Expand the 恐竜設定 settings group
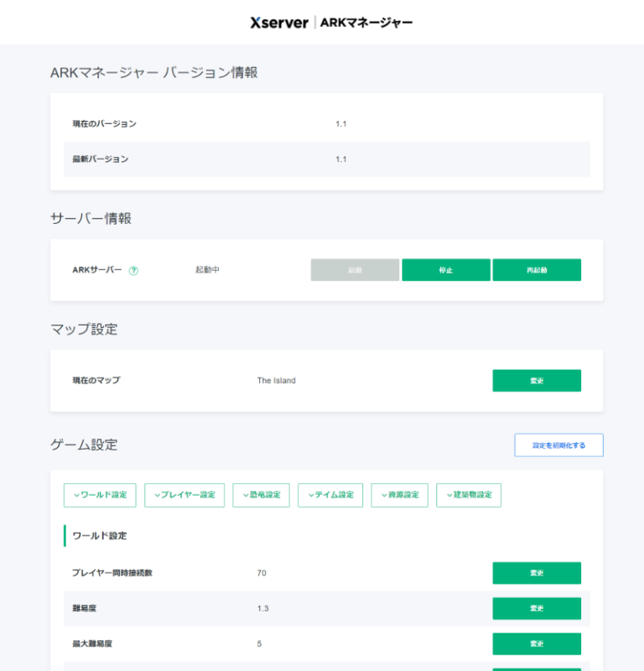Screen dimensions: 644x671 click(x=261, y=495)
